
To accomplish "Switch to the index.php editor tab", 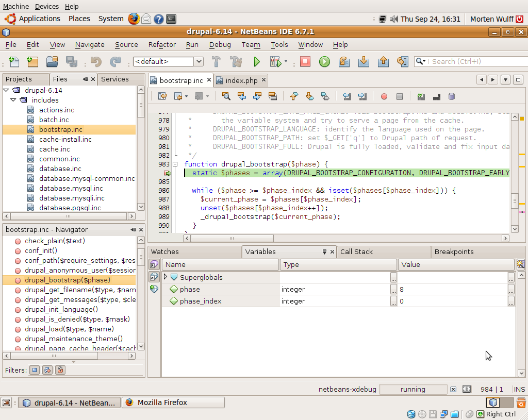I will click(x=241, y=80).
